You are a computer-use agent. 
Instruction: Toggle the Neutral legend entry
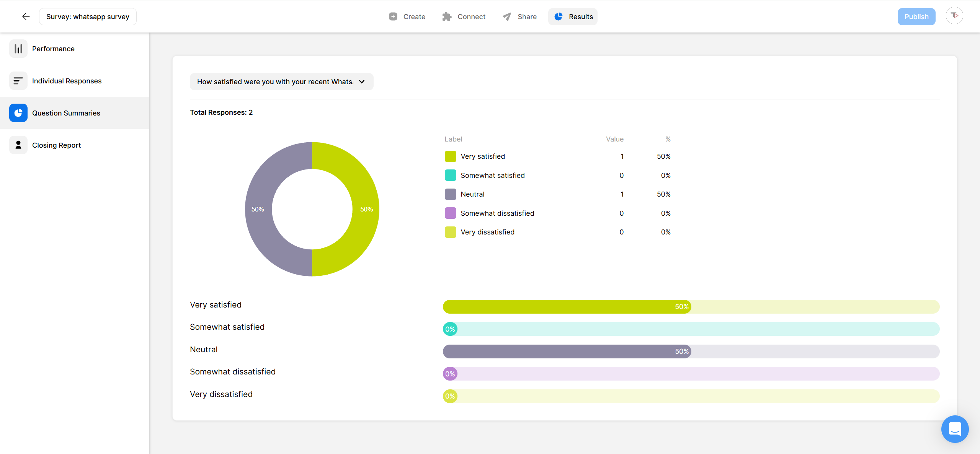point(473,194)
